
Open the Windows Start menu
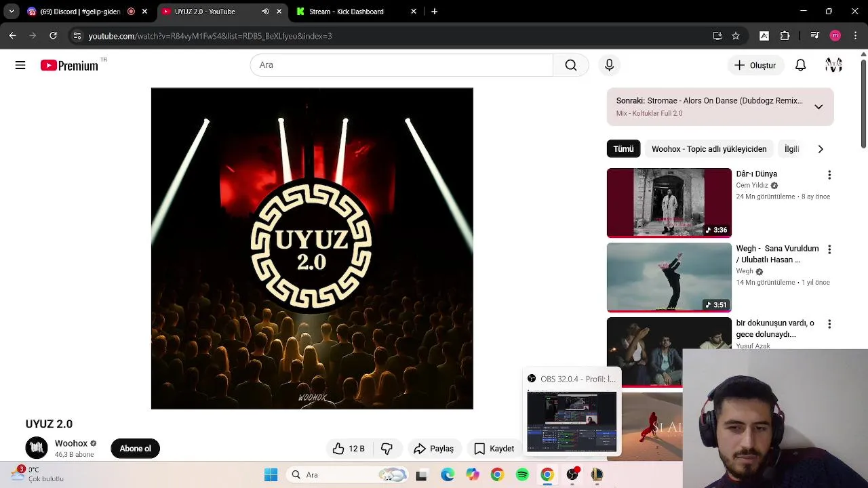(271, 475)
